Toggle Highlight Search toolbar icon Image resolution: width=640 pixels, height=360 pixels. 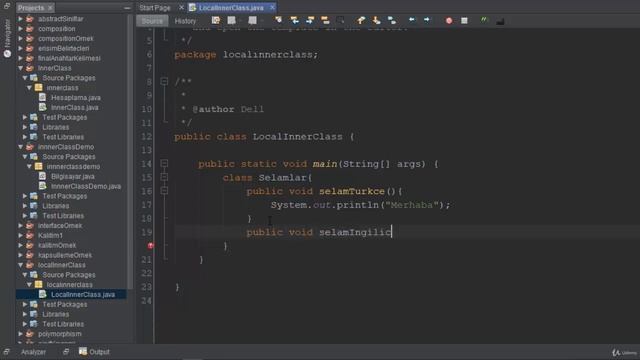[325, 20]
